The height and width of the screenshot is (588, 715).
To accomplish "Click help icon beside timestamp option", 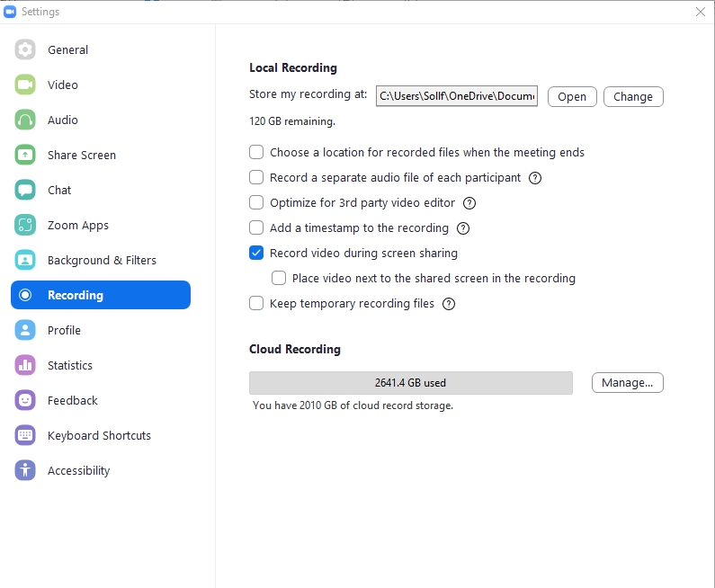I will pos(463,228).
